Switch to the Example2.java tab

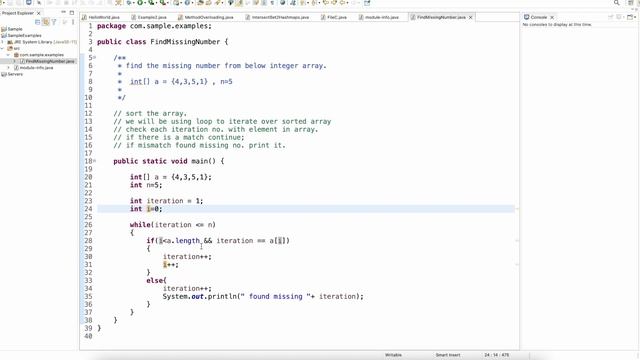(149, 17)
